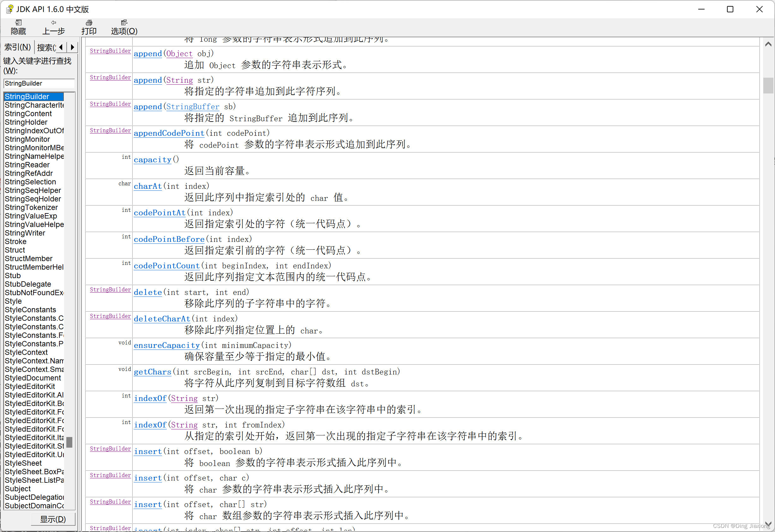Select StringBuilder in the index list
This screenshot has height=532, width=775.
pyautogui.click(x=33, y=97)
